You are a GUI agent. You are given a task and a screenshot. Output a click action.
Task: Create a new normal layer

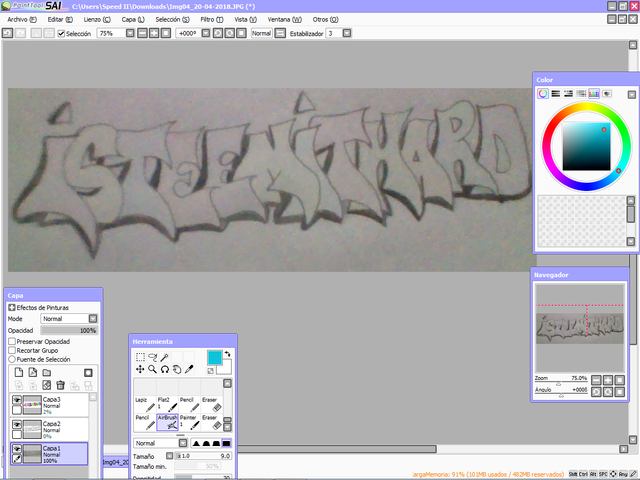[19, 372]
